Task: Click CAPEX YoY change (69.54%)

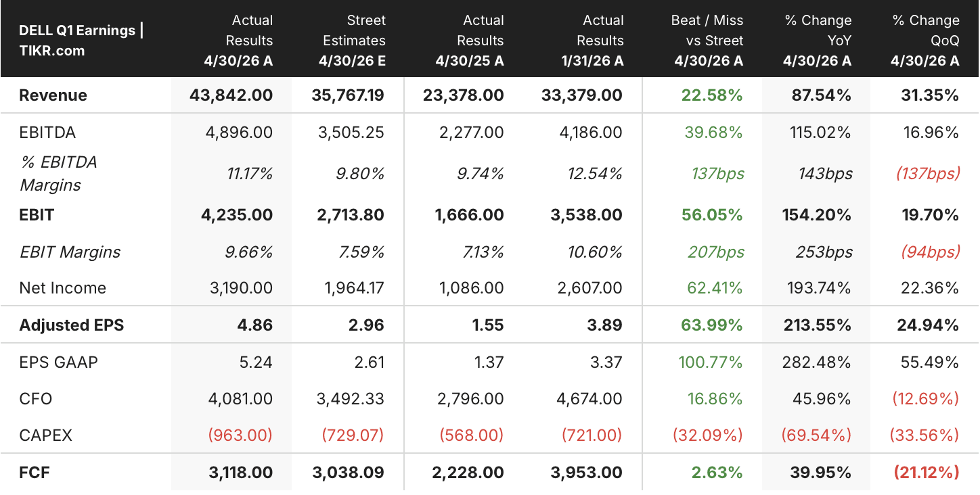Action: click(x=817, y=435)
